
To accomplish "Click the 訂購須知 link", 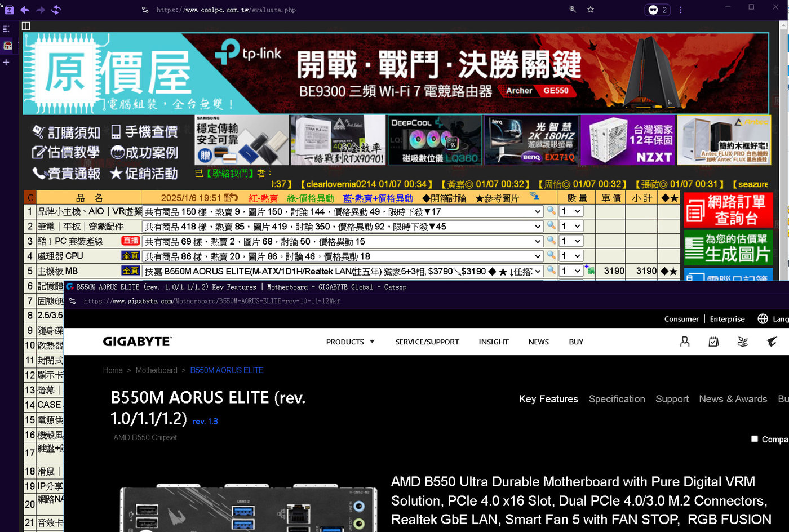I will tap(67, 132).
